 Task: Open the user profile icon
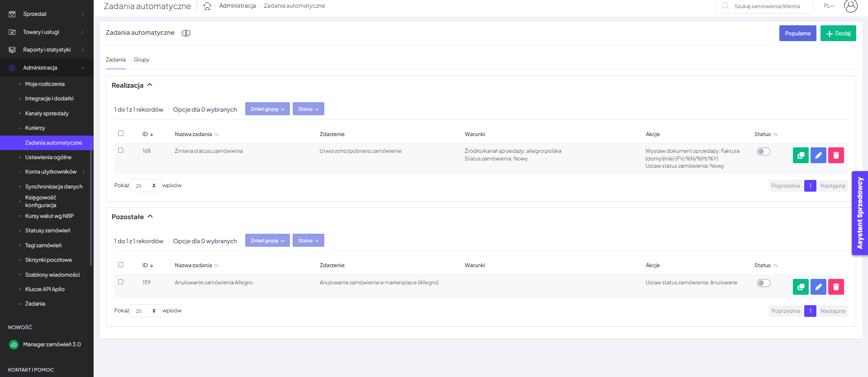point(850,6)
